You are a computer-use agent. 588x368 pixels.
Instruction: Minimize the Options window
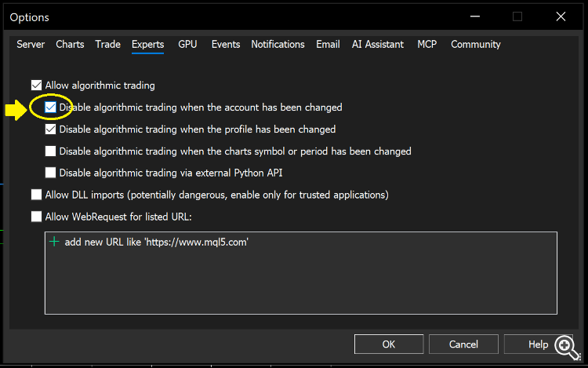[x=475, y=16]
